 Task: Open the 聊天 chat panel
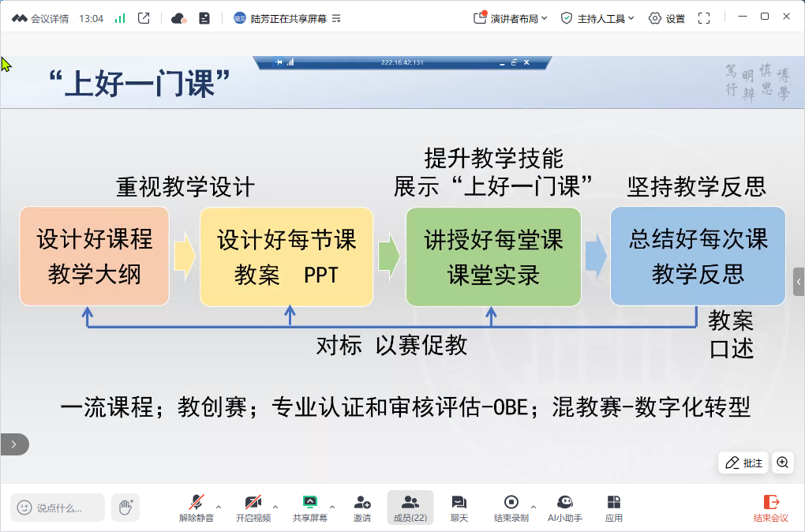click(x=459, y=508)
